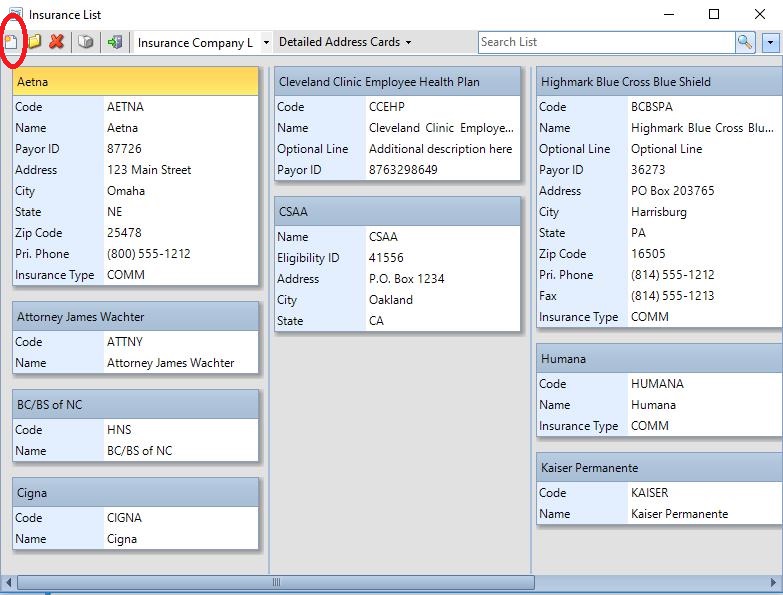Click the code value BCBSPA
The height and width of the screenshot is (595, 783).
[652, 107]
